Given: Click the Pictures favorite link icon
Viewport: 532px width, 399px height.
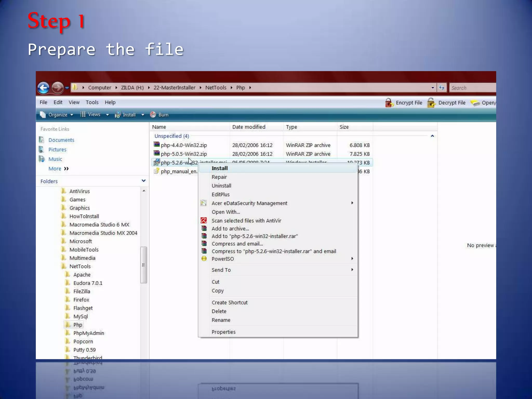Looking at the screenshot, I should (x=42, y=149).
